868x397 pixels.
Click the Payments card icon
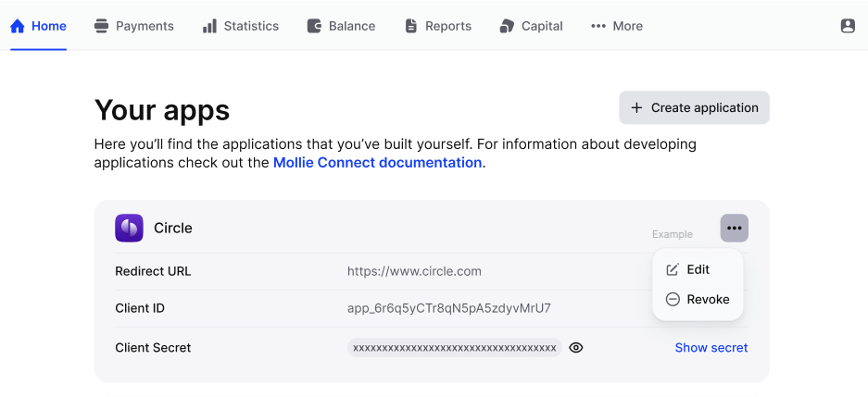(101, 26)
